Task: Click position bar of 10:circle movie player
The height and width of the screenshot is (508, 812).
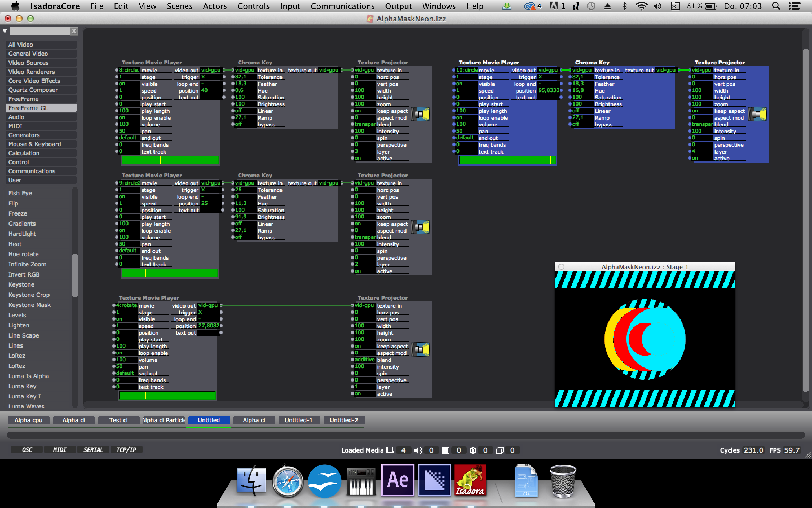Action: pyautogui.click(x=507, y=160)
